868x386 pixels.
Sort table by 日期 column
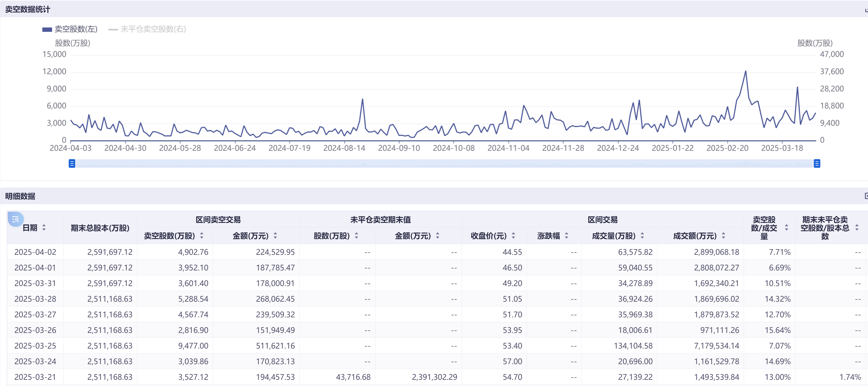44,228
